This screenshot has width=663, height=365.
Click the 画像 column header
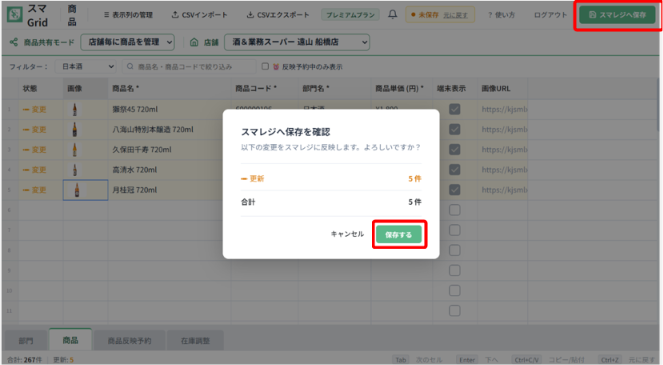tap(85, 88)
